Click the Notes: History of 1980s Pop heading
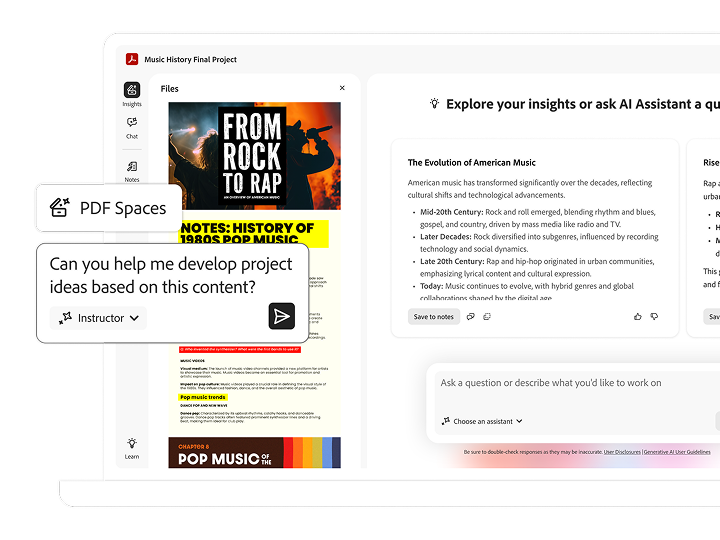 point(253,233)
